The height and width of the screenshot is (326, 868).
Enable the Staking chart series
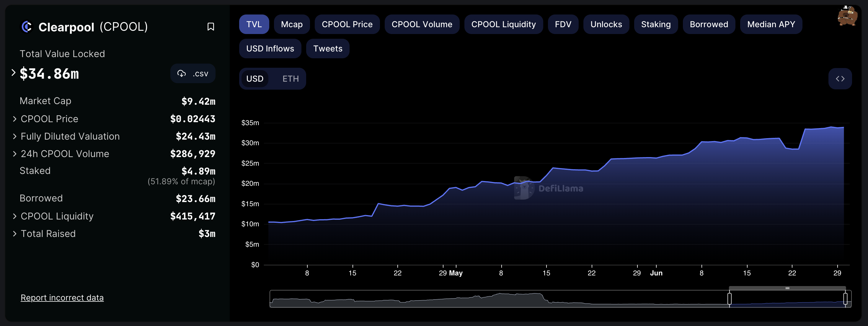pyautogui.click(x=655, y=24)
